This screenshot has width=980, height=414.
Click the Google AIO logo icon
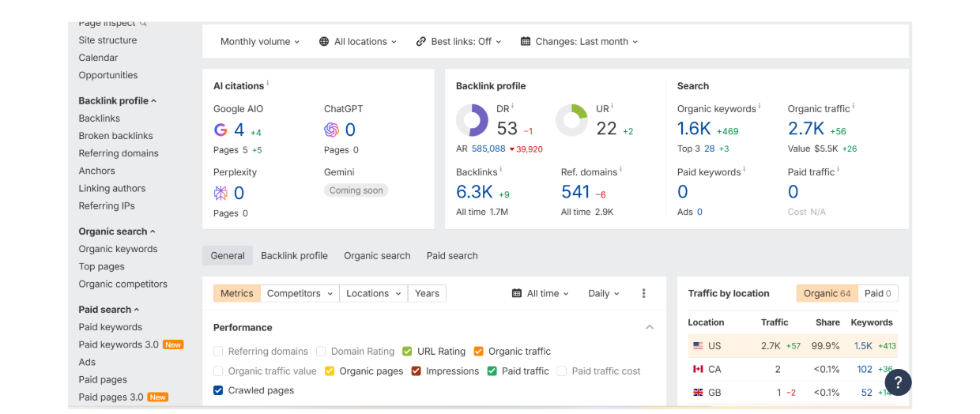[220, 130]
